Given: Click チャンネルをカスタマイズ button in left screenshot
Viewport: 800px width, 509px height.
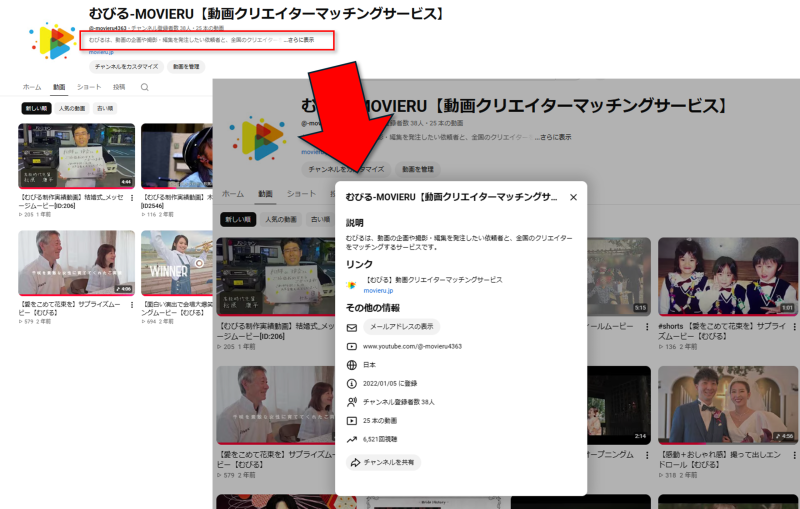Looking at the screenshot, I should pos(127,67).
